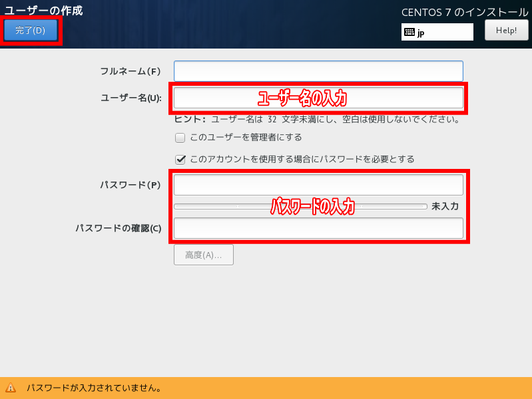Viewport: 532px width, 399px height.
Task: Open the 高度(A)... advanced settings button
Action: pos(204,255)
